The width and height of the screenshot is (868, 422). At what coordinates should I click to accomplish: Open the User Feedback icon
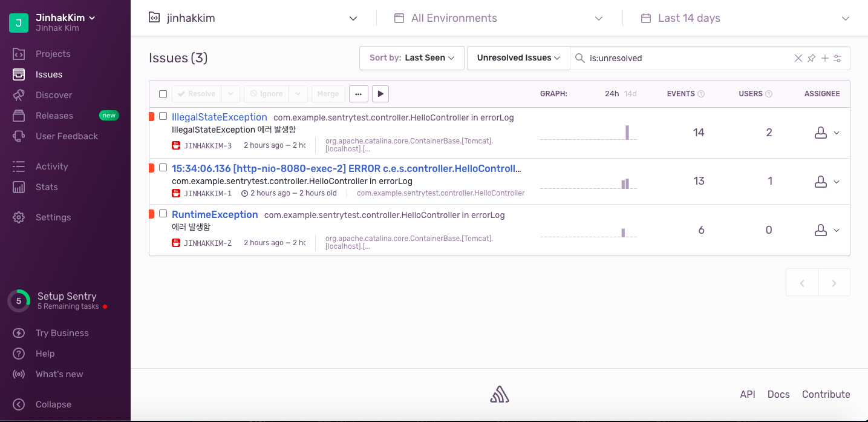(19, 136)
